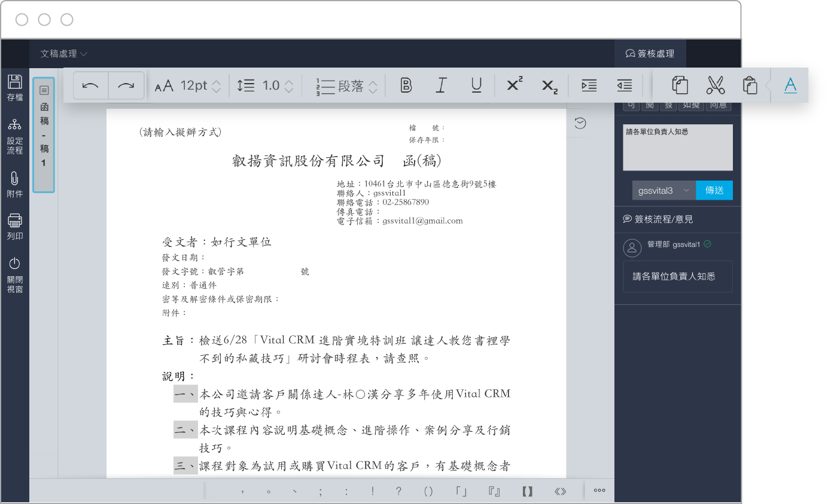Insert an exclamation mark
Screen dimensions: 831x504
click(373, 491)
